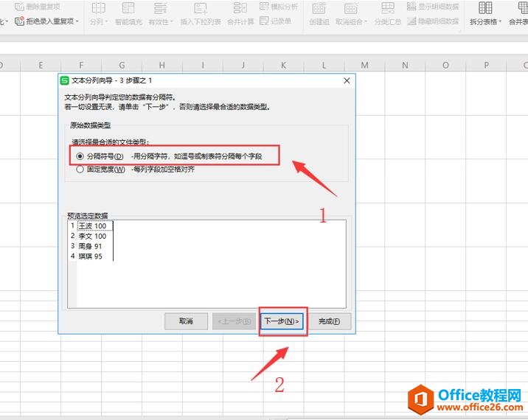528x420 pixels.
Task: Click the 完成(F) button
Action: 330,321
